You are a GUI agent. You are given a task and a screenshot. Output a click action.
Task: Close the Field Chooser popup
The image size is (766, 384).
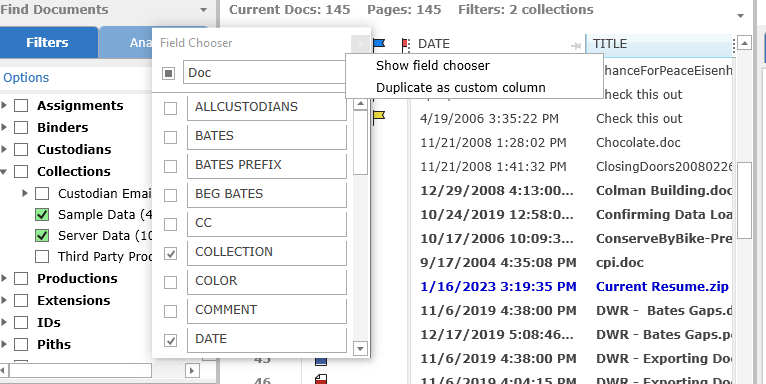[360, 44]
